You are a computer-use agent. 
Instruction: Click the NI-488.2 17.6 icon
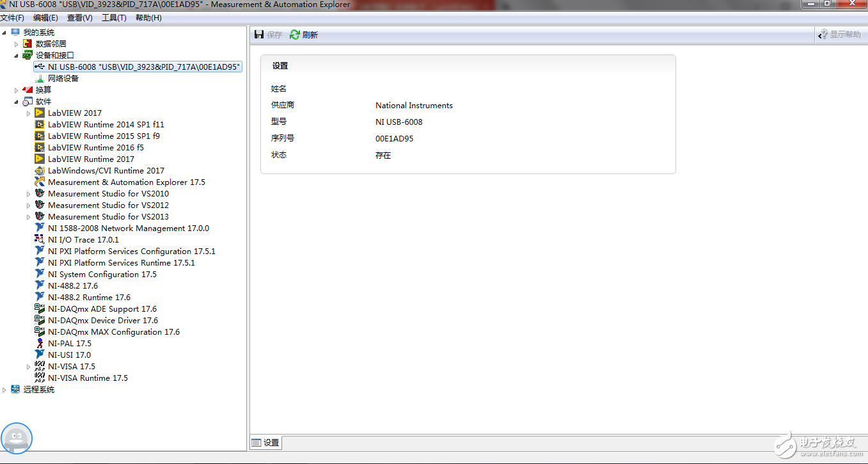tap(40, 286)
